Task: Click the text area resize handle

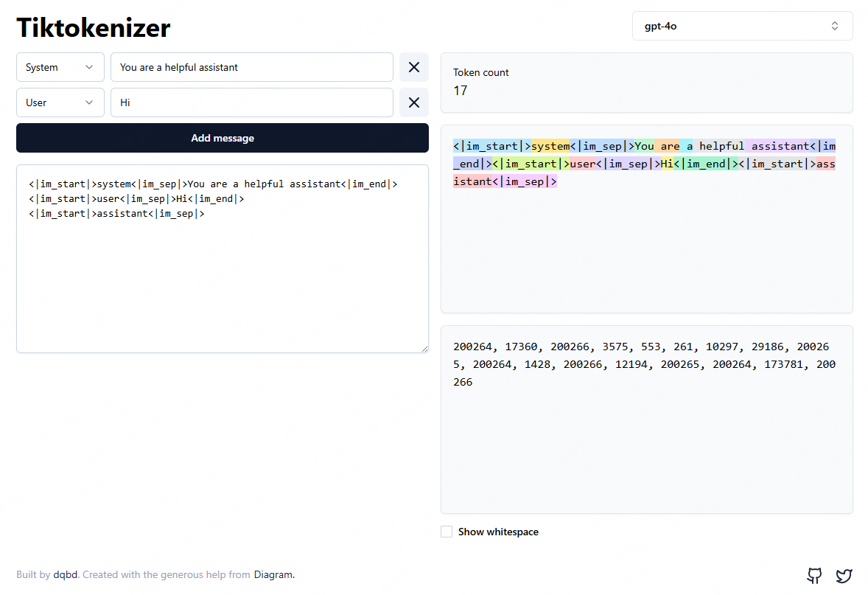Action: (424, 348)
